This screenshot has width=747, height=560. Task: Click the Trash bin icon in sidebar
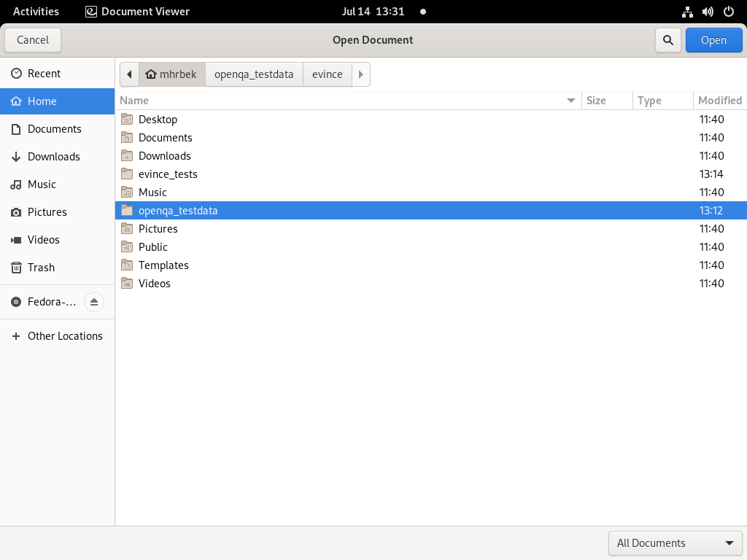point(16,268)
